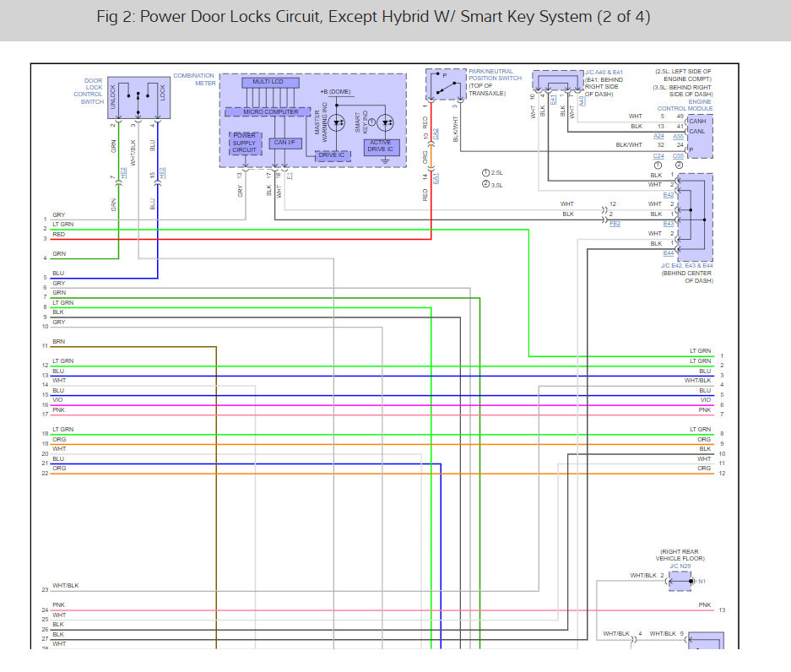Click the 'J/C N29' label
This screenshot has height=672, width=791.
point(680,566)
